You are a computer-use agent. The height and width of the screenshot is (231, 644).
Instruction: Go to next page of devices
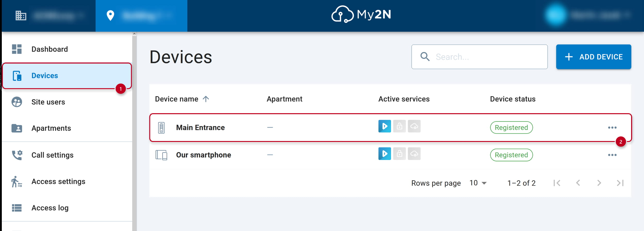pyautogui.click(x=599, y=183)
